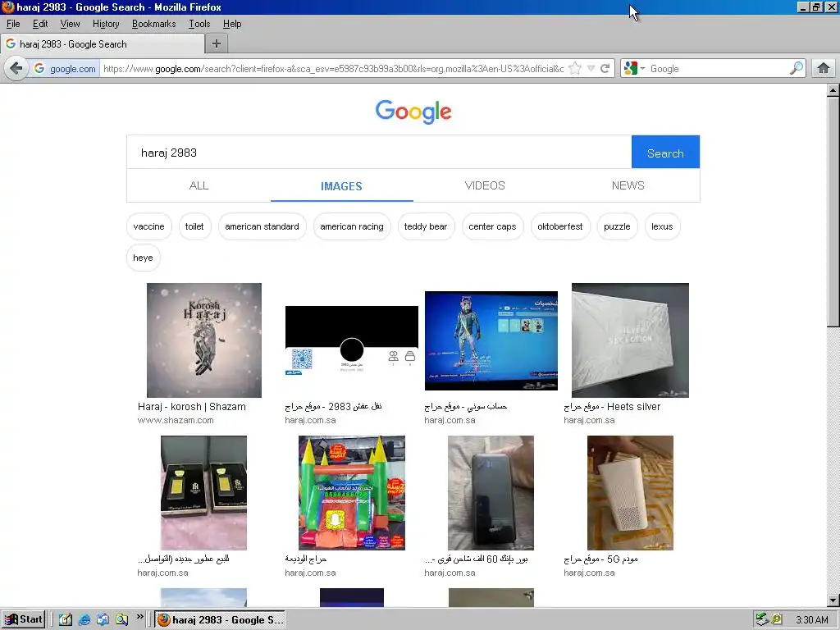The height and width of the screenshot is (630, 840).
Task: Open the Edit menu
Action: coord(40,24)
